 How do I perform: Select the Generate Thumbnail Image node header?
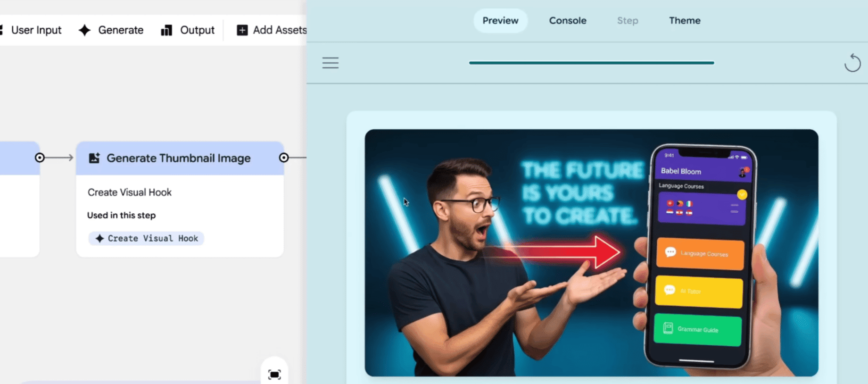[x=180, y=158]
